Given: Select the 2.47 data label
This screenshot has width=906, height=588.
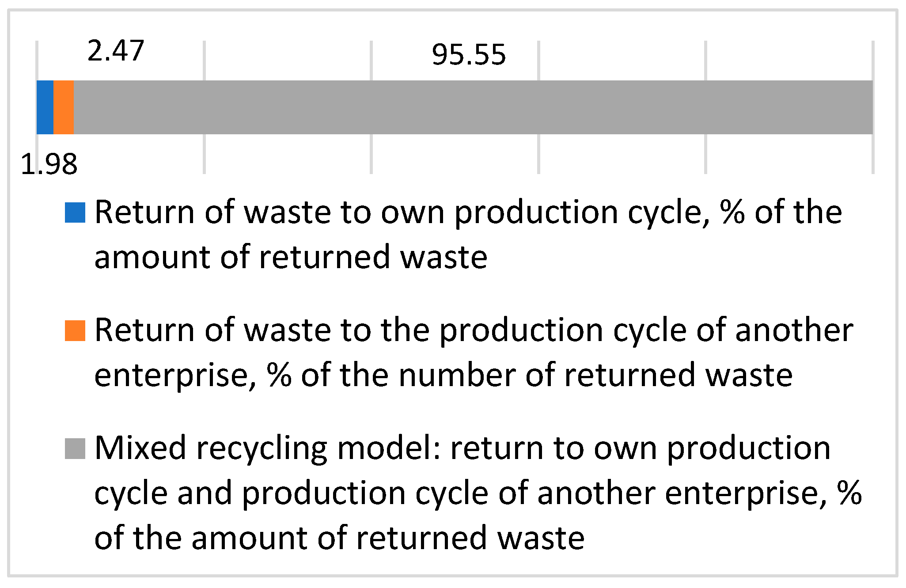Looking at the screenshot, I should tap(116, 51).
